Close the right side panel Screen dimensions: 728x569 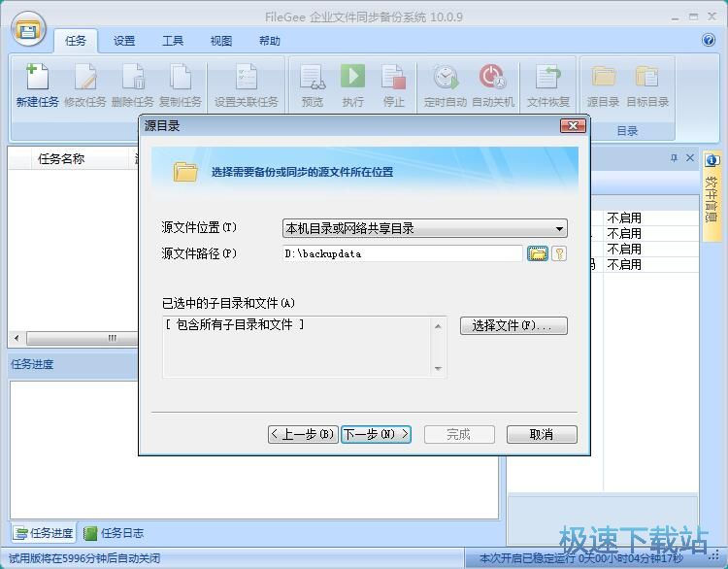[x=690, y=158]
